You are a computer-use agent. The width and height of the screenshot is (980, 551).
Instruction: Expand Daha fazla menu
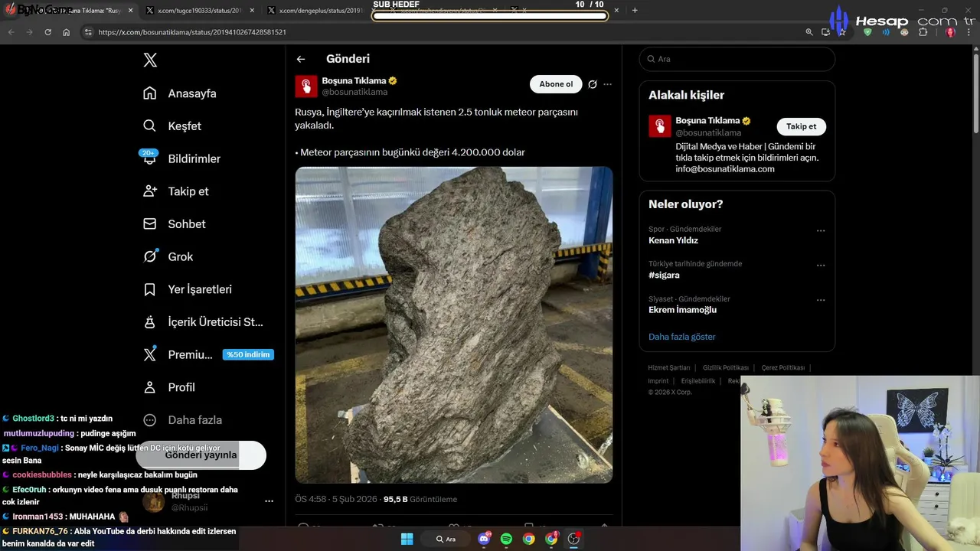pos(183,420)
